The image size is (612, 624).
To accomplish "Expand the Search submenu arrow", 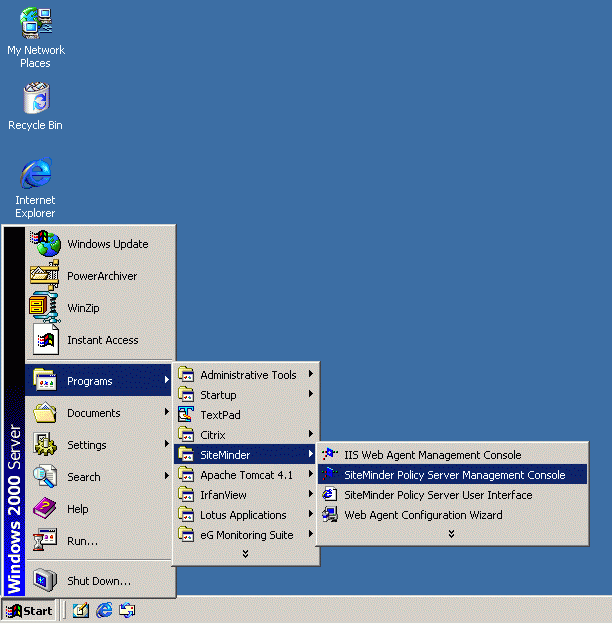I will tap(167, 476).
